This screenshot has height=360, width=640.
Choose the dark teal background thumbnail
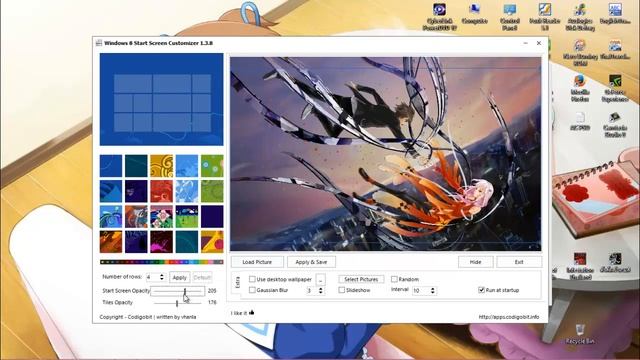point(136,166)
